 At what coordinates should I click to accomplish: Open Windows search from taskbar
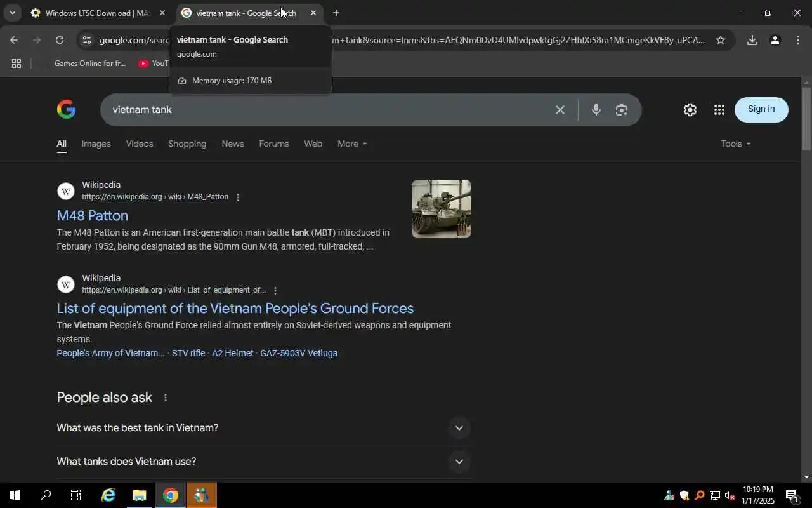pos(46,495)
